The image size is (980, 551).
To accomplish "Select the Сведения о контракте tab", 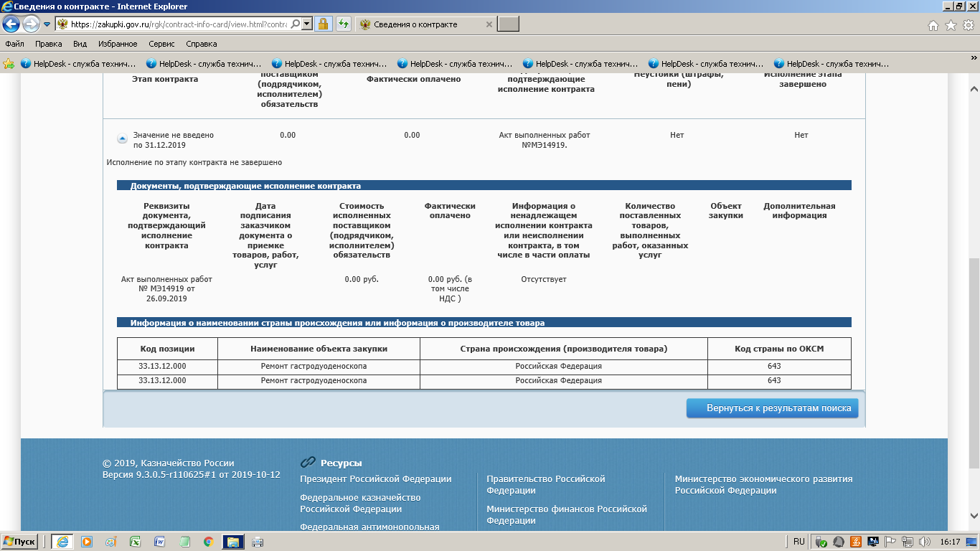I will tap(426, 24).
